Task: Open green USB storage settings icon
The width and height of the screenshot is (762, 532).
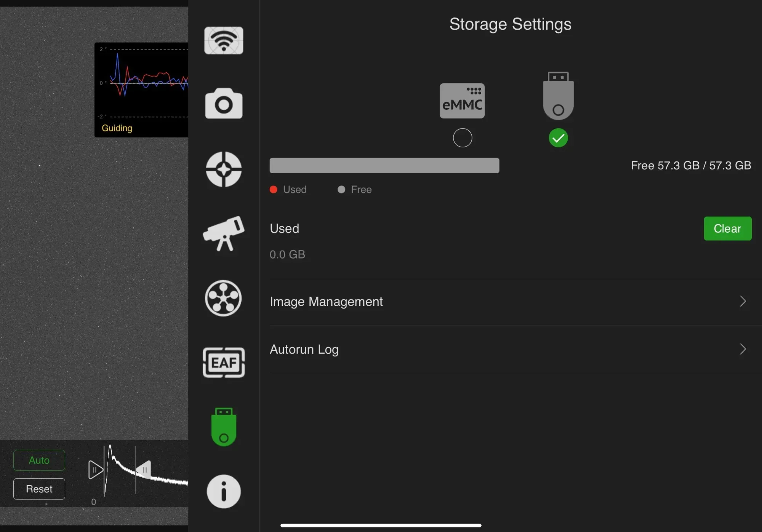Action: click(224, 427)
